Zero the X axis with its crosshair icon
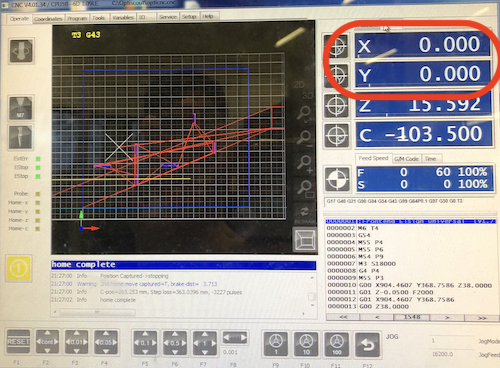 (337, 47)
